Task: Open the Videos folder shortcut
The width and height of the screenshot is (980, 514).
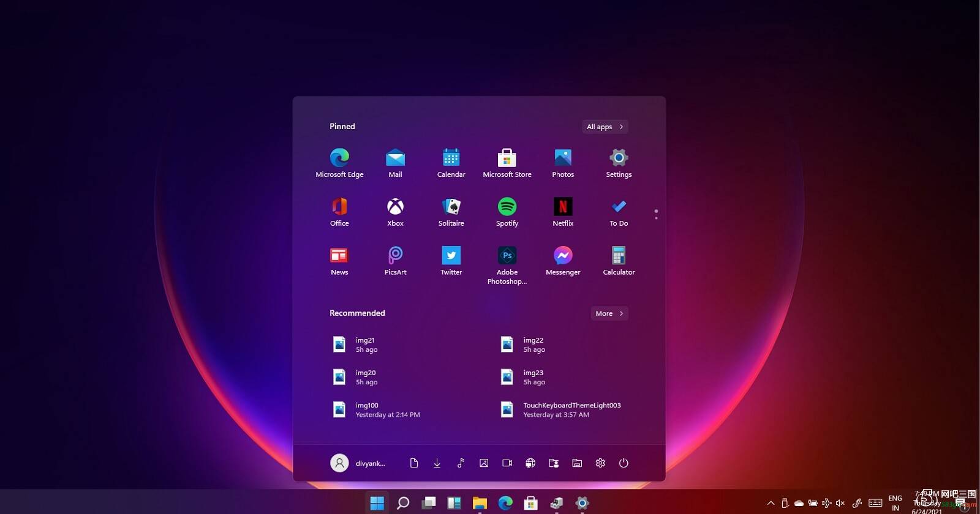Action: coord(507,463)
